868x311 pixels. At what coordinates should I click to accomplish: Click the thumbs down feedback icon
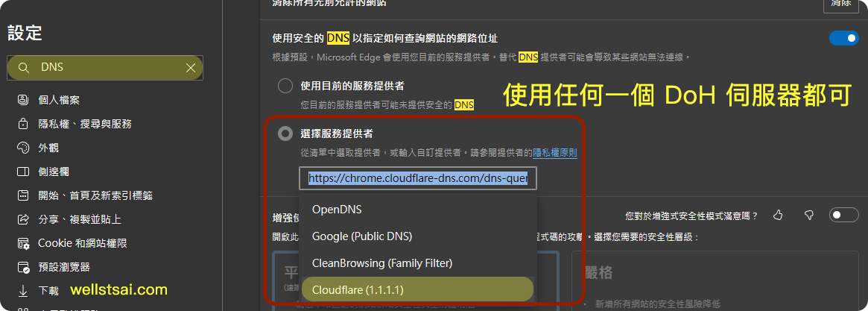808,215
